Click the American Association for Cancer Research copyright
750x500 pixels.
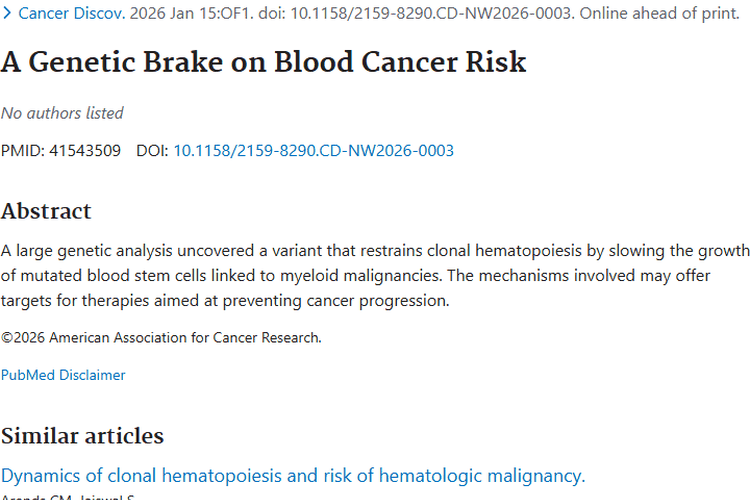point(161,338)
